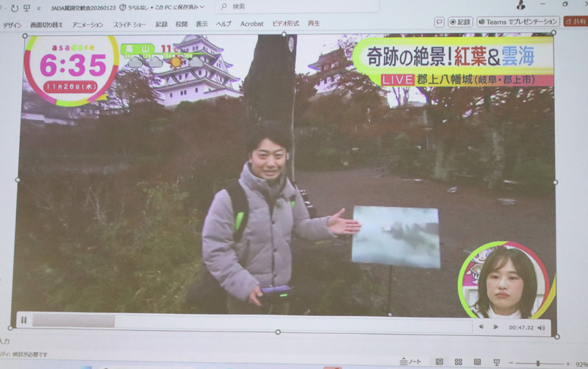Viewport: 588px width, 369px height.
Task: Open the 共有 share dropdown
Action: click(x=576, y=22)
